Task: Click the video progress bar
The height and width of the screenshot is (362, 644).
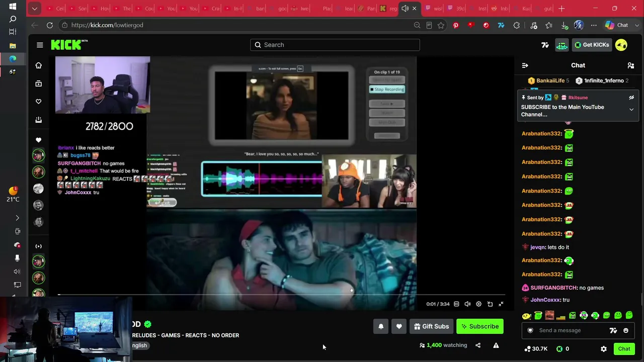Action: [x=282, y=295]
